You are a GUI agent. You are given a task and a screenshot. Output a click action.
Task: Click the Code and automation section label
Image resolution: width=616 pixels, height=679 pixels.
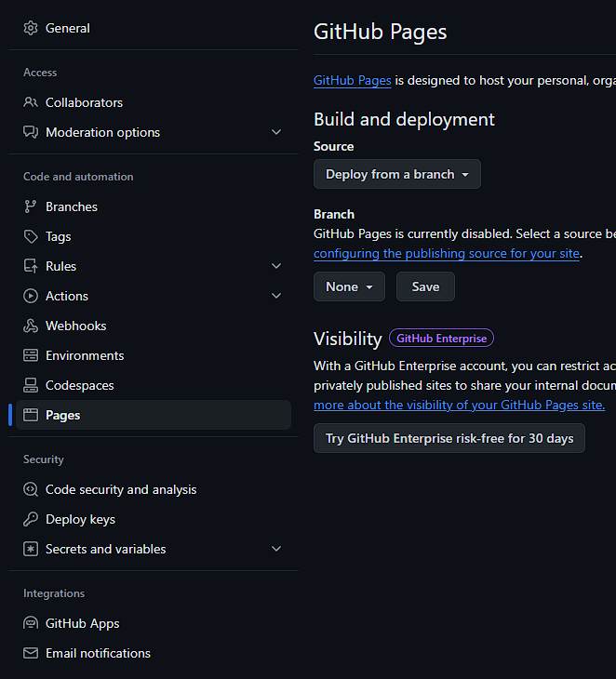[x=78, y=177]
